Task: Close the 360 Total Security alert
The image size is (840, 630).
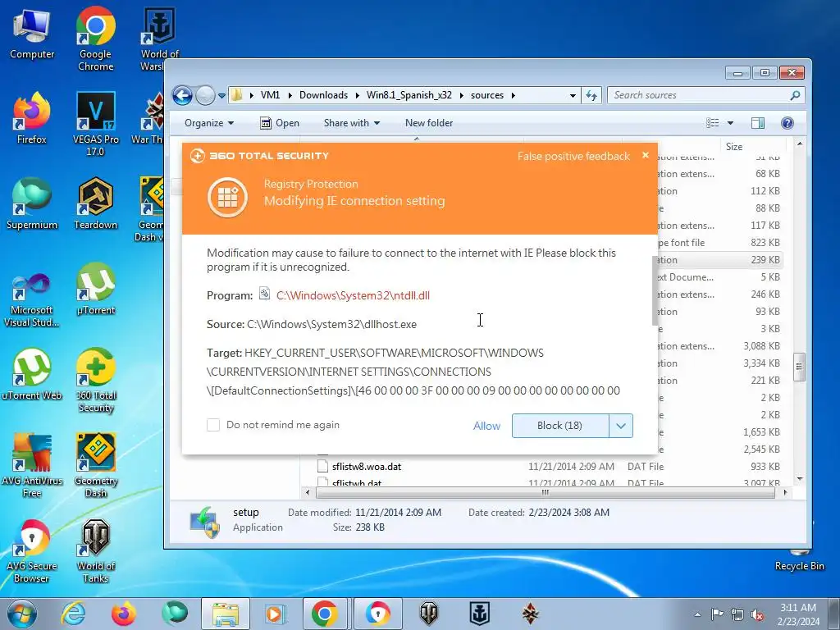Action: (646, 155)
